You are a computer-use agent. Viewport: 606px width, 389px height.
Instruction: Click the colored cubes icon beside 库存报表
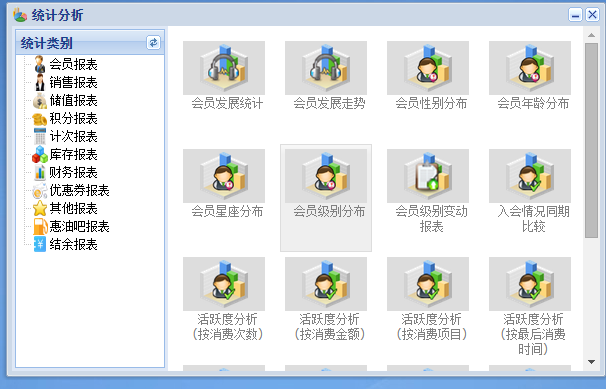(40, 155)
